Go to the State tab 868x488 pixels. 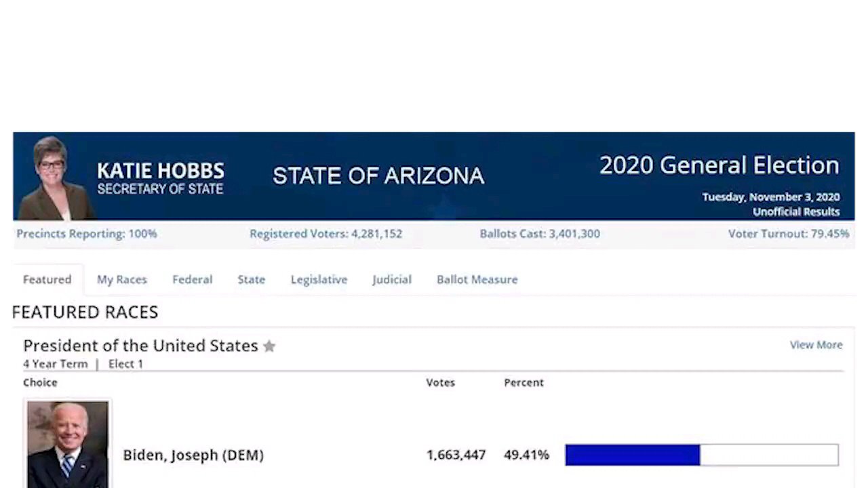(251, 279)
